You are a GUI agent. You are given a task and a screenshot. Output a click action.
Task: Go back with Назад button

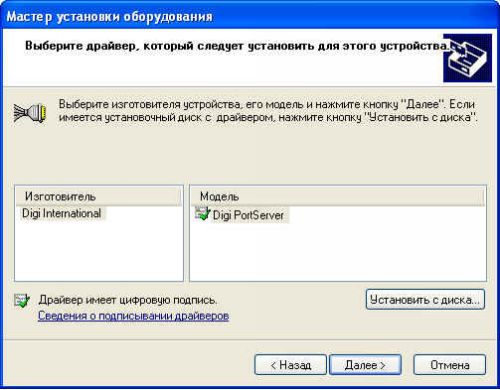[x=290, y=365]
